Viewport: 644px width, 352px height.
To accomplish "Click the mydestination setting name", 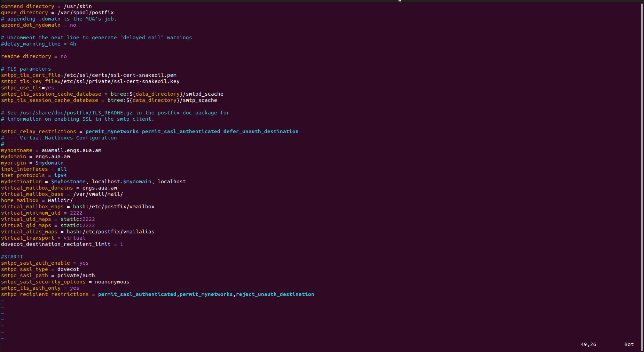I will [21, 182].
